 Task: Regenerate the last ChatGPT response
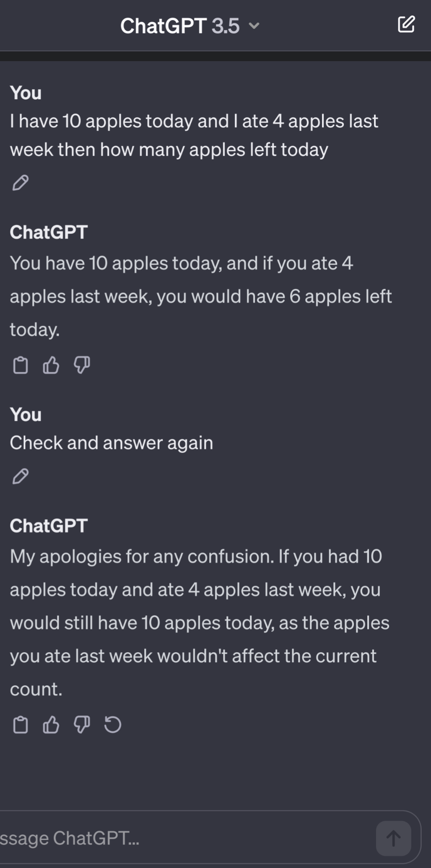click(112, 725)
